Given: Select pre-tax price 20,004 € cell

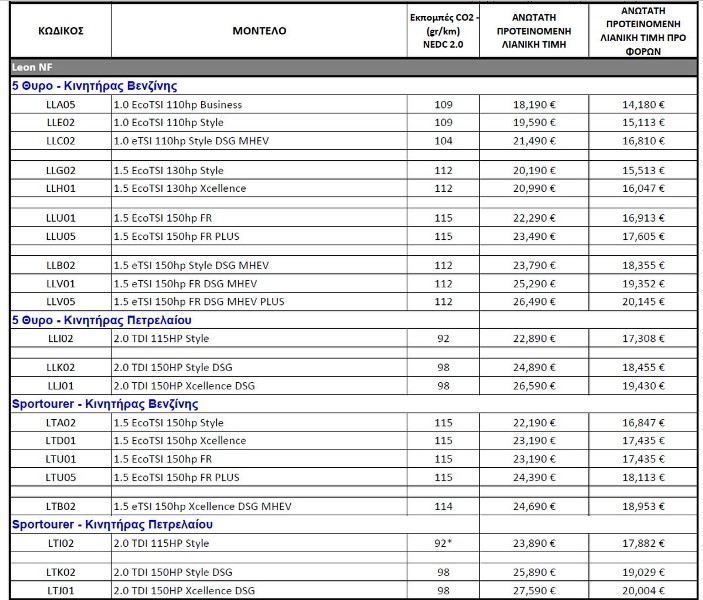Looking at the screenshot, I should 643,591.
